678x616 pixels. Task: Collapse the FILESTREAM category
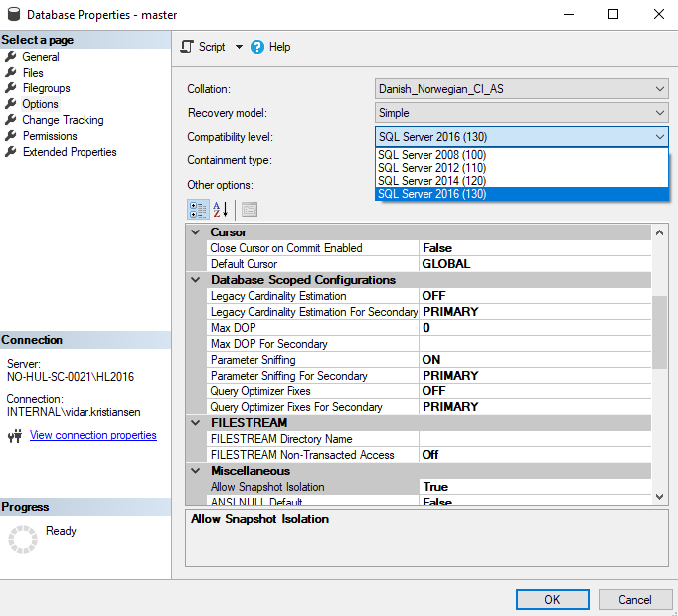tap(196, 423)
